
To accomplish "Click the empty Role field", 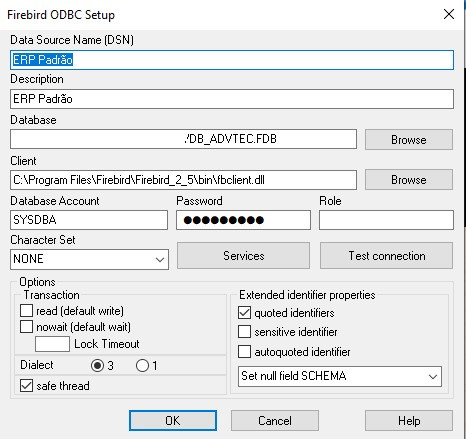I will 386,220.
